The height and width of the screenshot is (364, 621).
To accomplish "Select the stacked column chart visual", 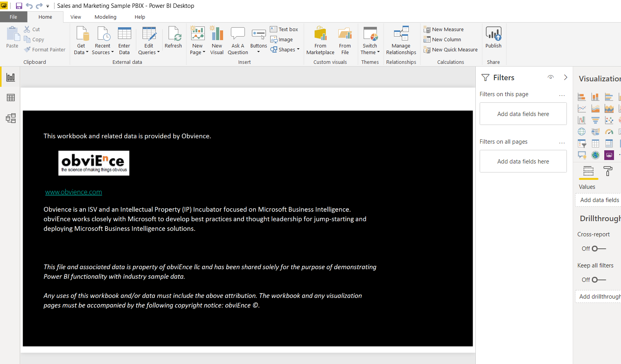I will coord(595,97).
